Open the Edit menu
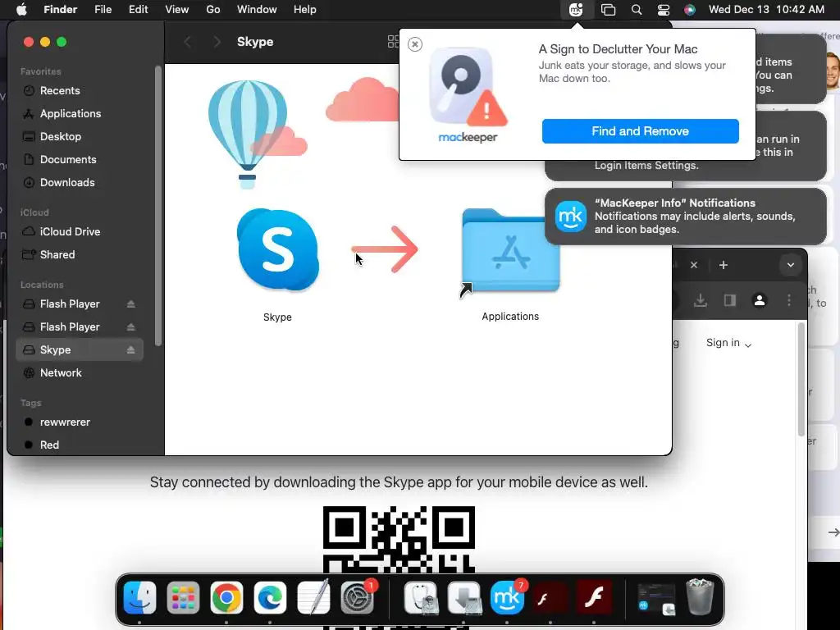The height and width of the screenshot is (630, 840). 138,10
